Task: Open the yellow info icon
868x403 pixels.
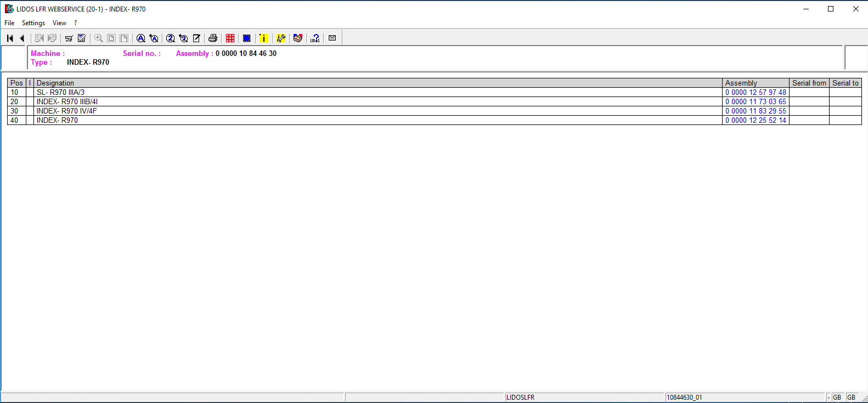Action: pyautogui.click(x=264, y=38)
